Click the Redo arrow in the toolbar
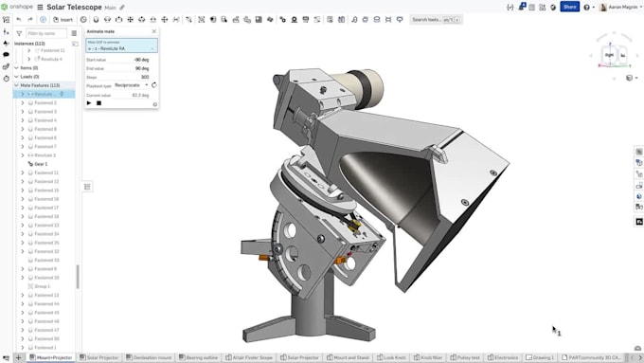Viewport: 644px width, 363px height. [x=30, y=19]
